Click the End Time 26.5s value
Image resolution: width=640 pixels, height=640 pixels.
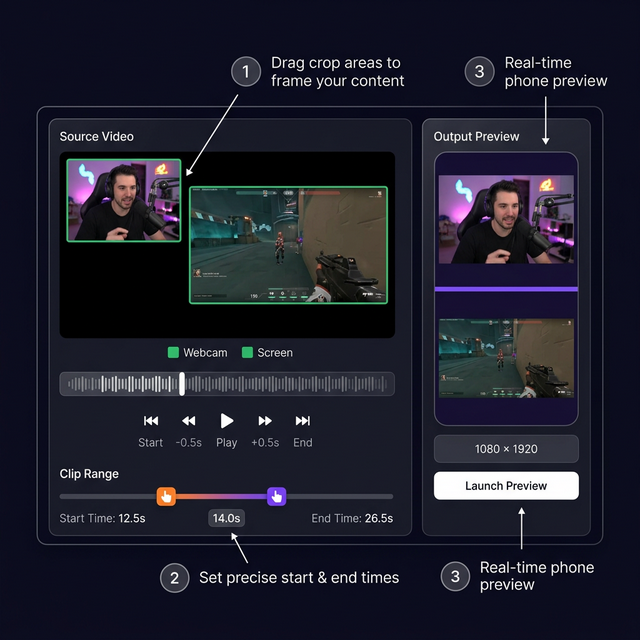(379, 518)
